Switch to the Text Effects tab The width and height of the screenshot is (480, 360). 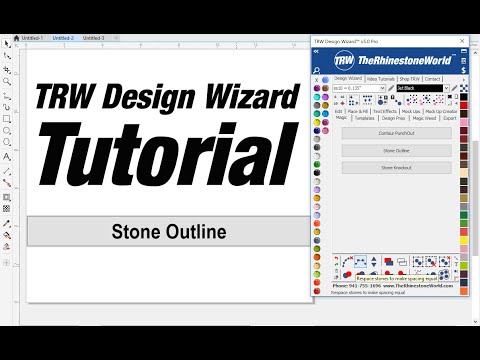385,111
